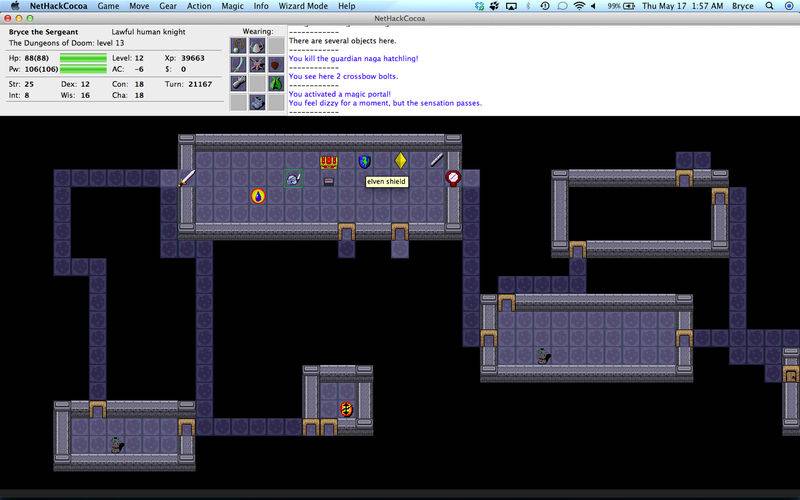Click the small gray box below the chest
The image size is (800, 500).
[329, 181]
